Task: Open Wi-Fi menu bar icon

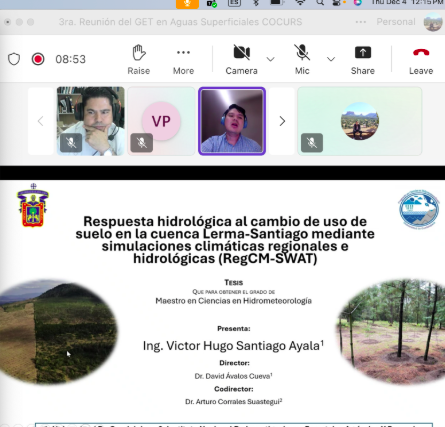Action: click(x=300, y=3)
